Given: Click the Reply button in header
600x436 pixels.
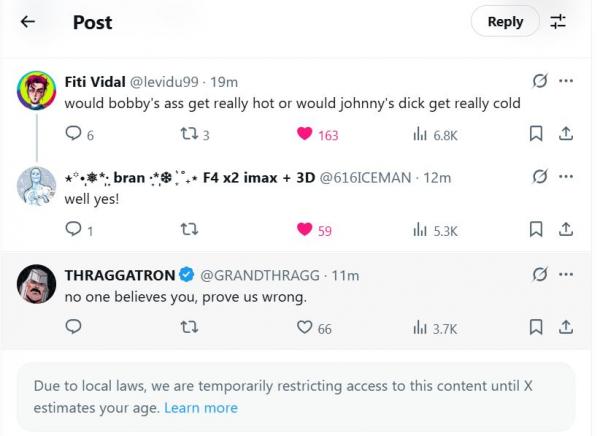Looking at the screenshot, I should [x=505, y=21].
